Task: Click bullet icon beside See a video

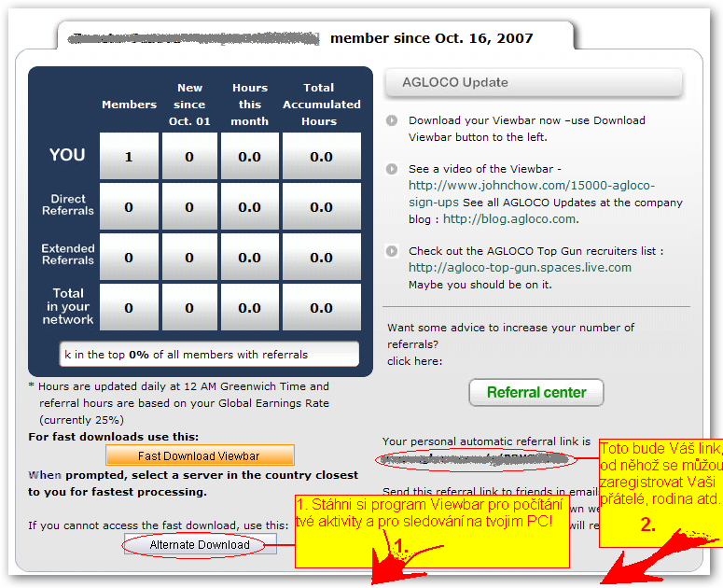Action: point(392,169)
